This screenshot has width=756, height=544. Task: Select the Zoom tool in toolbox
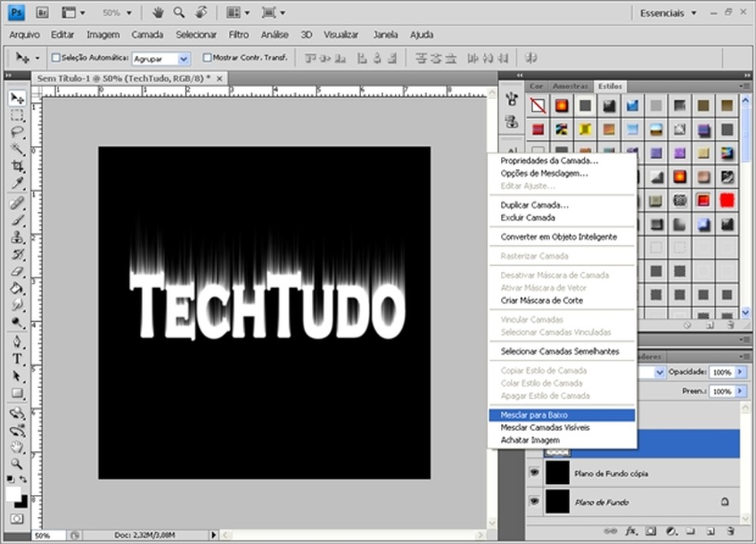click(17, 463)
